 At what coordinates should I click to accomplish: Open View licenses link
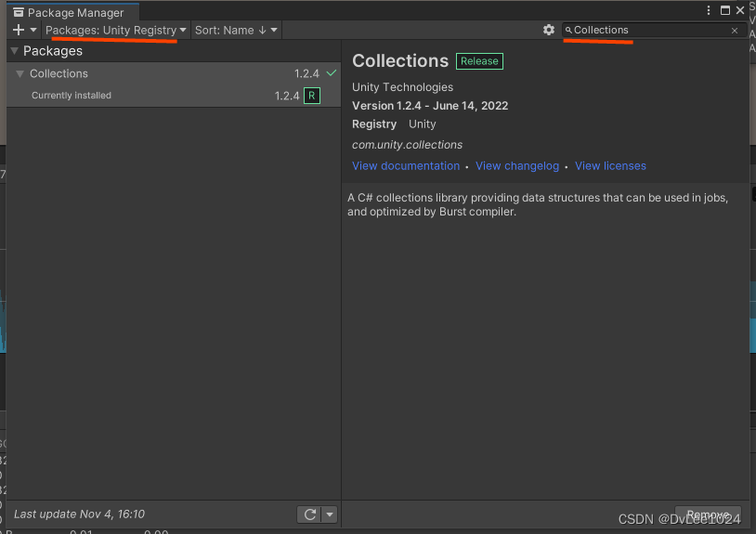610,166
